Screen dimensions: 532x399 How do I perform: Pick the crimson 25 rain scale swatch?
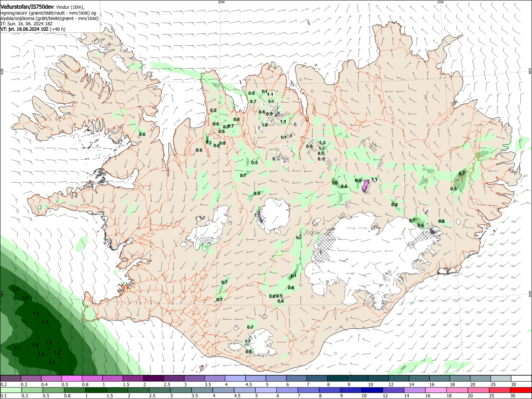499,390
